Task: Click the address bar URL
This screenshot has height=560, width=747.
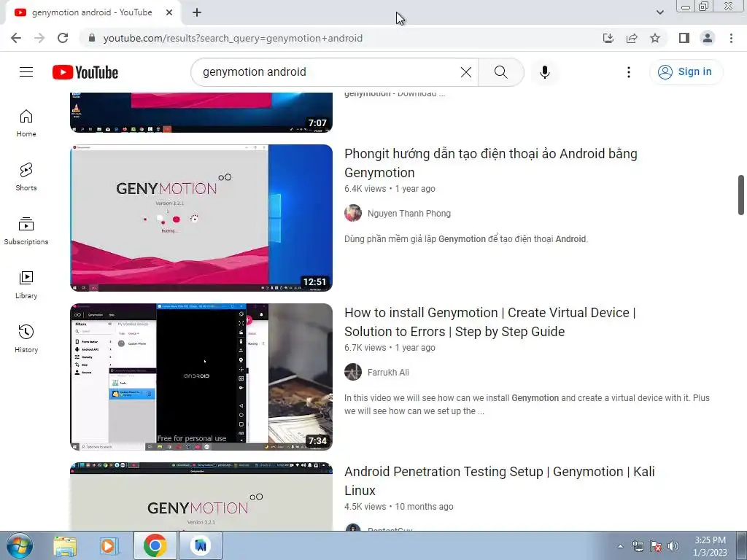Action: (233, 38)
